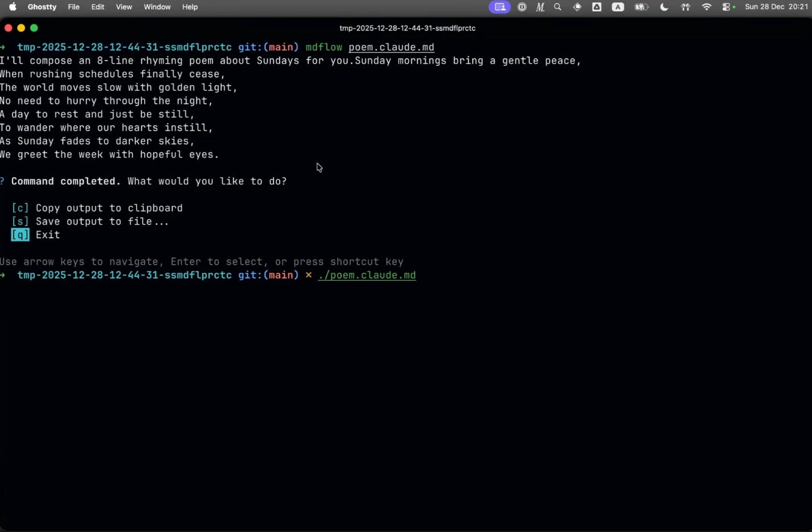Open AirPods status icon

coord(686,7)
